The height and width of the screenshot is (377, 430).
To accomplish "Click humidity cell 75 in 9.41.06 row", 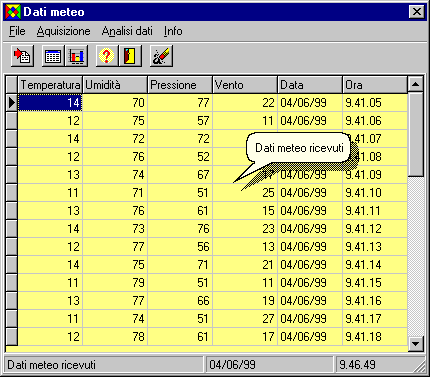I will (115, 121).
